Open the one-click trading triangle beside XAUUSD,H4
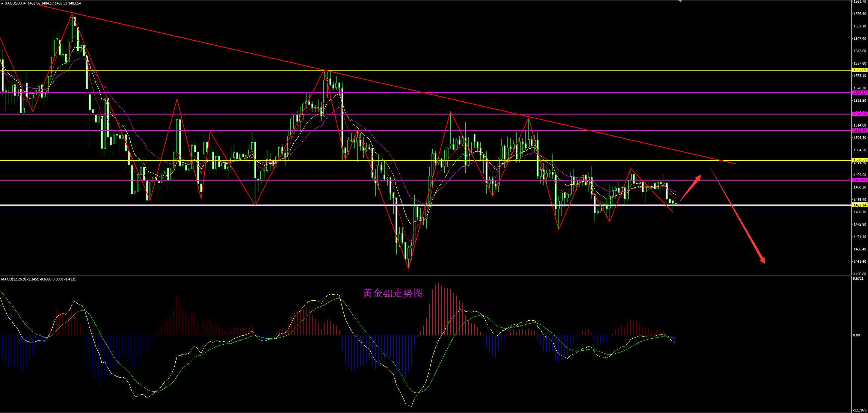Image resolution: width=868 pixels, height=413 pixels. [2, 3]
